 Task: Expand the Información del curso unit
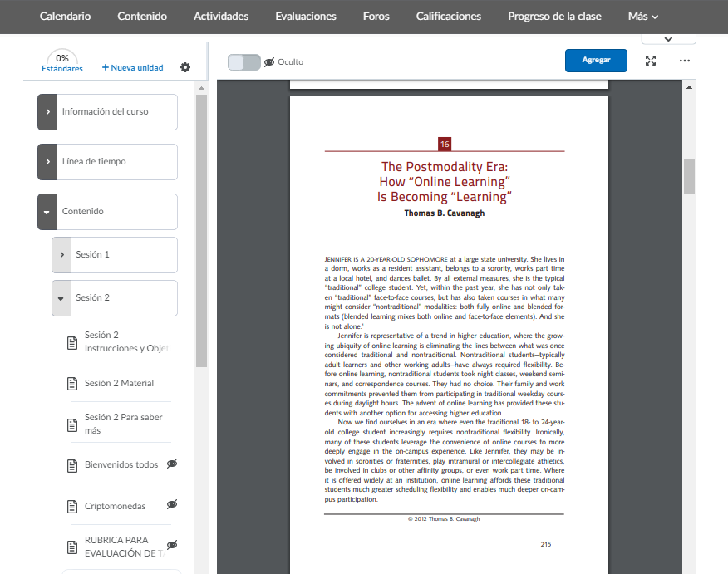(47, 112)
